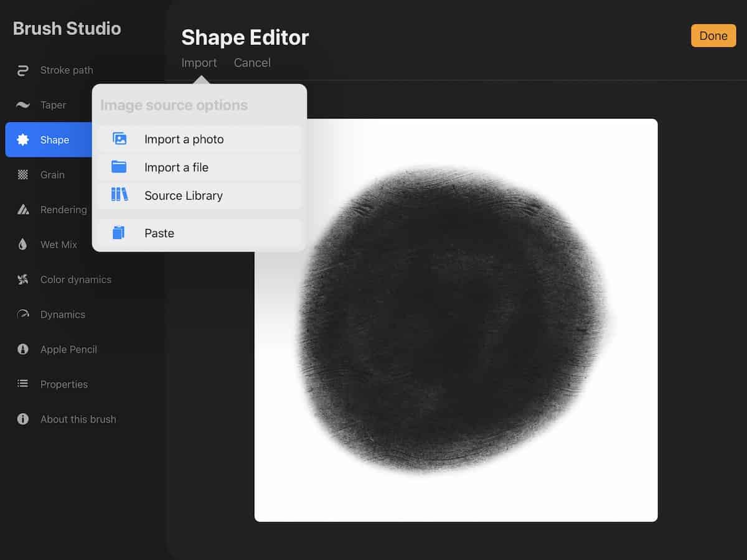747x560 pixels.
Task: Open Apple Pencil settings
Action: pos(68,349)
